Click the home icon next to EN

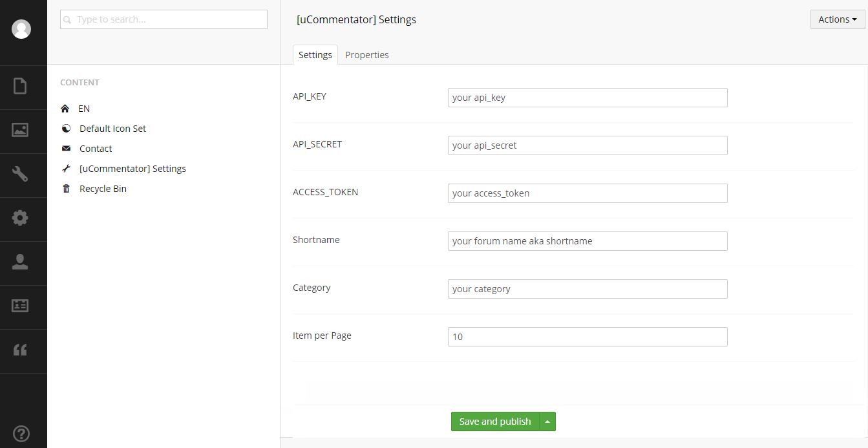pyautogui.click(x=65, y=109)
